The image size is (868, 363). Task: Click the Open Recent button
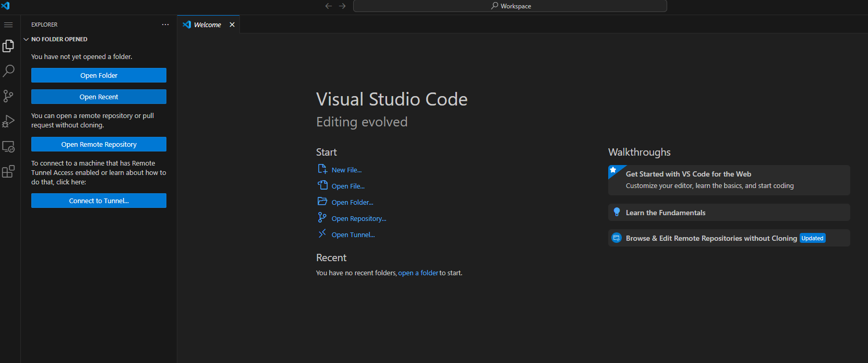[x=99, y=97]
